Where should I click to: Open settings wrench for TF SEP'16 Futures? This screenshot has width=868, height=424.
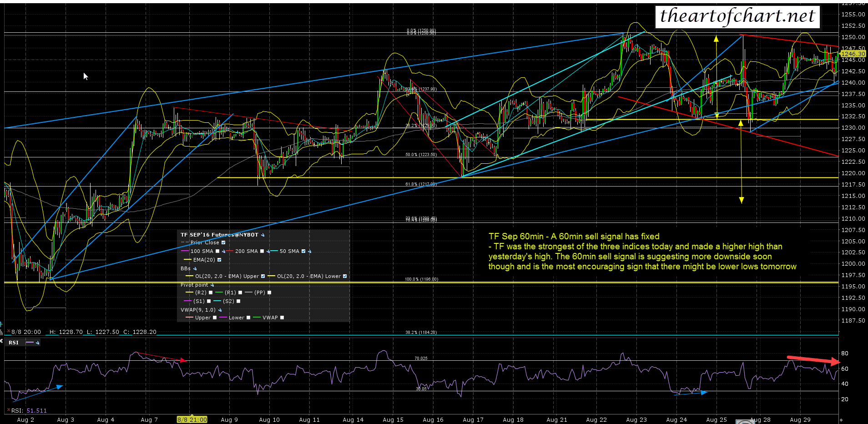[263, 235]
